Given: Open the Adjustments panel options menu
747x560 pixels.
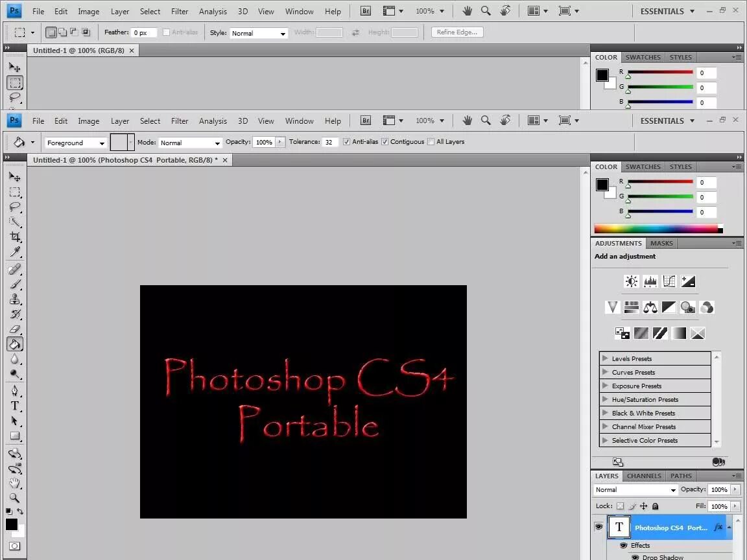Looking at the screenshot, I should click(737, 243).
